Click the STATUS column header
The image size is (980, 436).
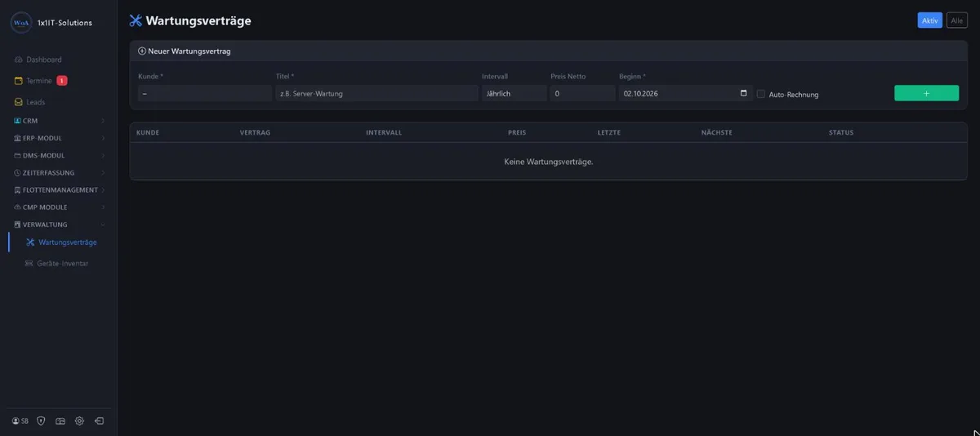(841, 132)
